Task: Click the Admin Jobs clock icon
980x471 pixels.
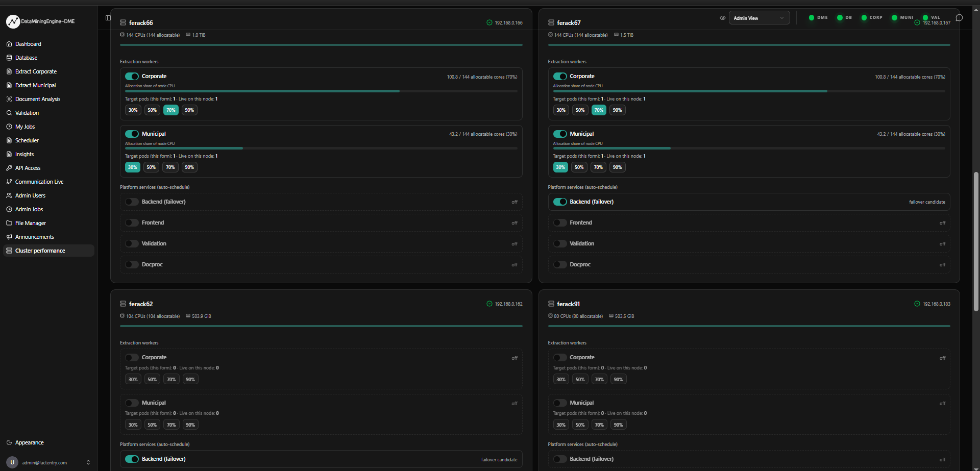Action: [9, 209]
